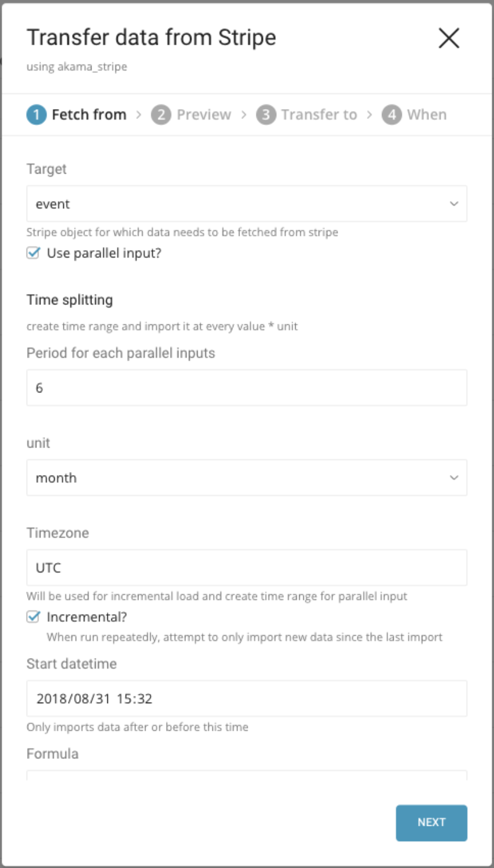
Task: Disable the Use parallel input checkbox
Action: point(33,253)
